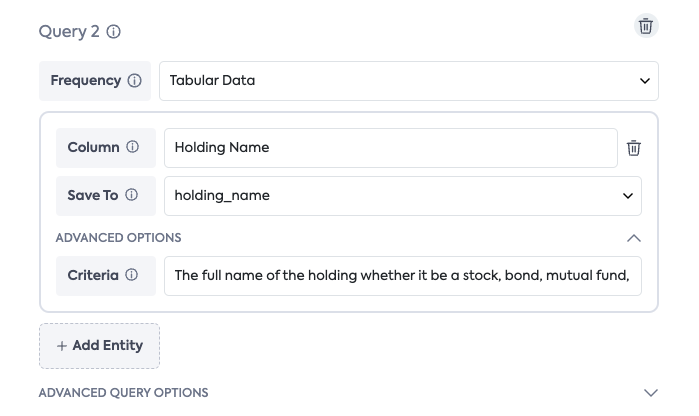Click the Query 2 title text
Screen dimensions: 699x416
click(69, 32)
